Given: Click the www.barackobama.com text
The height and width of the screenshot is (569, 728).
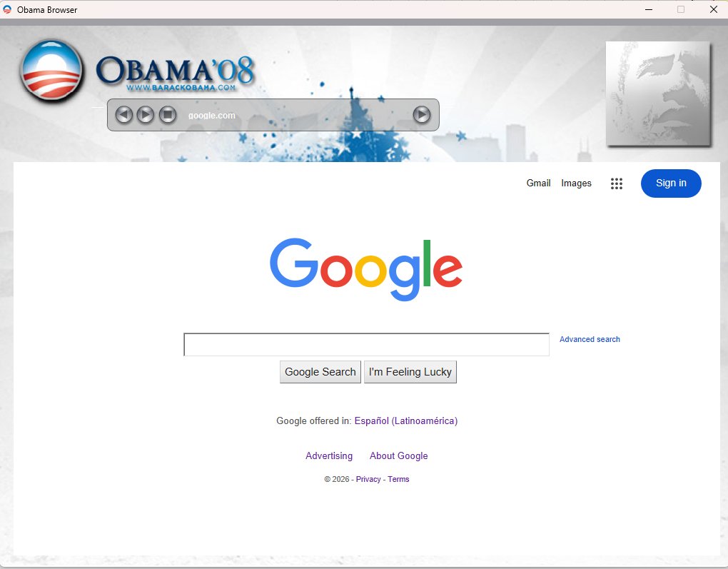Looking at the screenshot, I should [181, 87].
